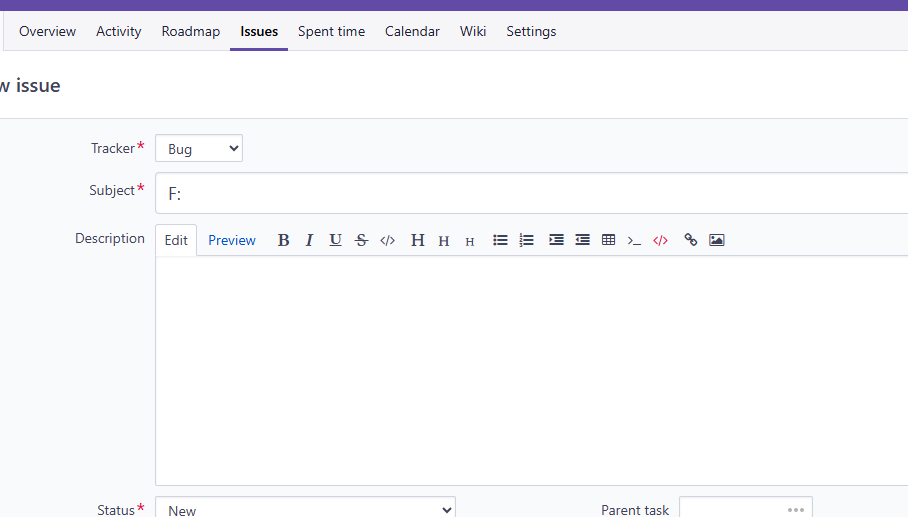Insert numbered ordered list
The height and width of the screenshot is (517, 908).
point(526,240)
